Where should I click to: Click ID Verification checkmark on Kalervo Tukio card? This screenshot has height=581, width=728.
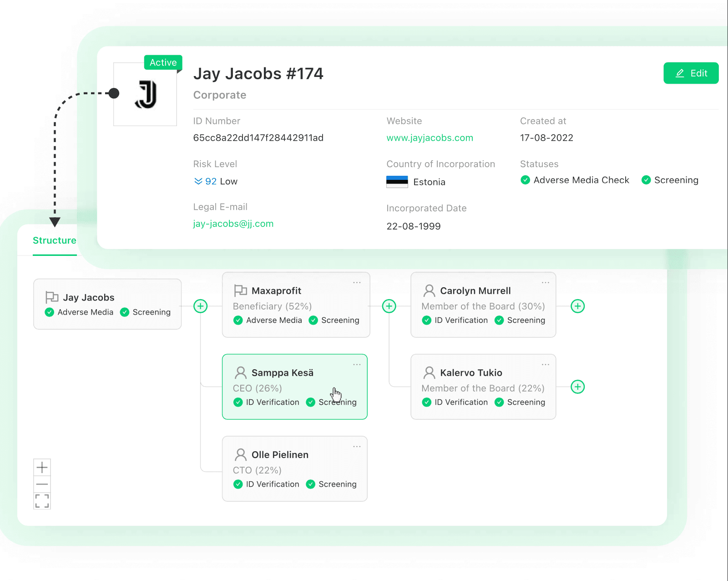426,402
